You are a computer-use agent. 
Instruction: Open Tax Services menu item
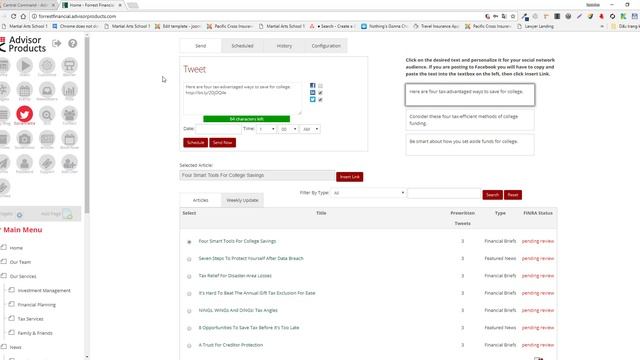(31, 319)
